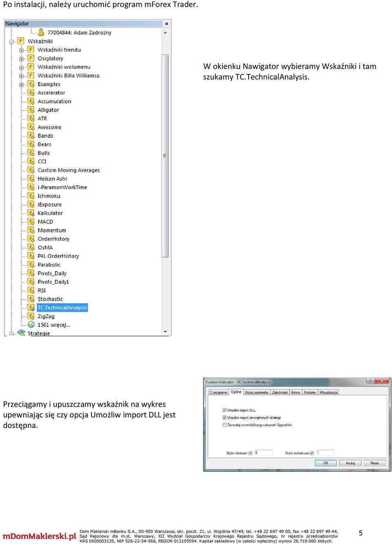Image resolution: width=392 pixels, height=544 pixels.
Task: Enable Zezwalaj na modyfikację ustawień Sygnałów
Action: (225, 425)
